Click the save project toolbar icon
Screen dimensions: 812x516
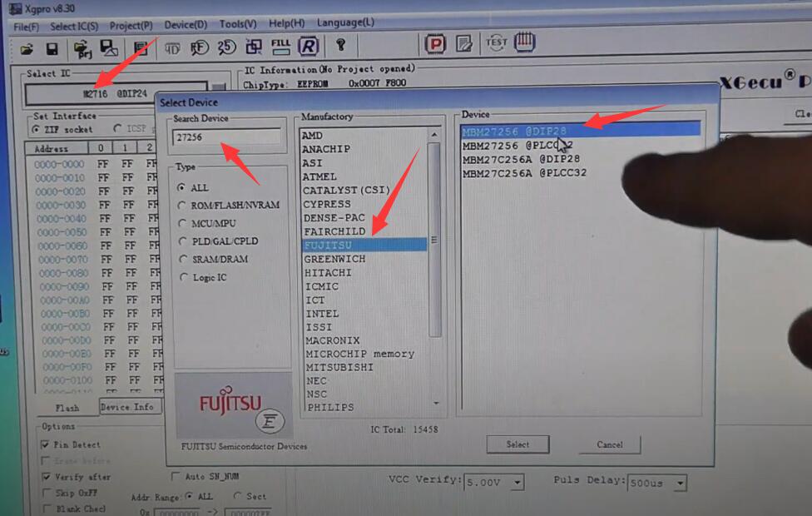coord(109,49)
